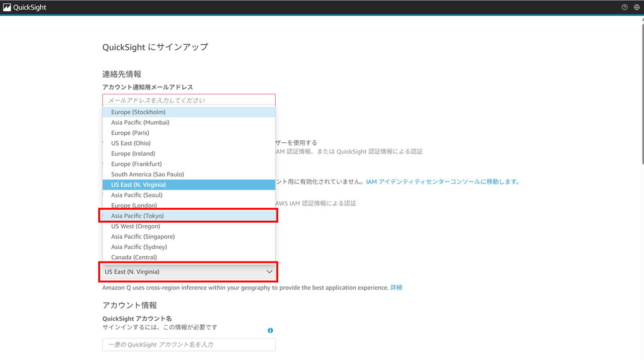Pick South America (Sao Paulo) region

[x=189, y=174]
